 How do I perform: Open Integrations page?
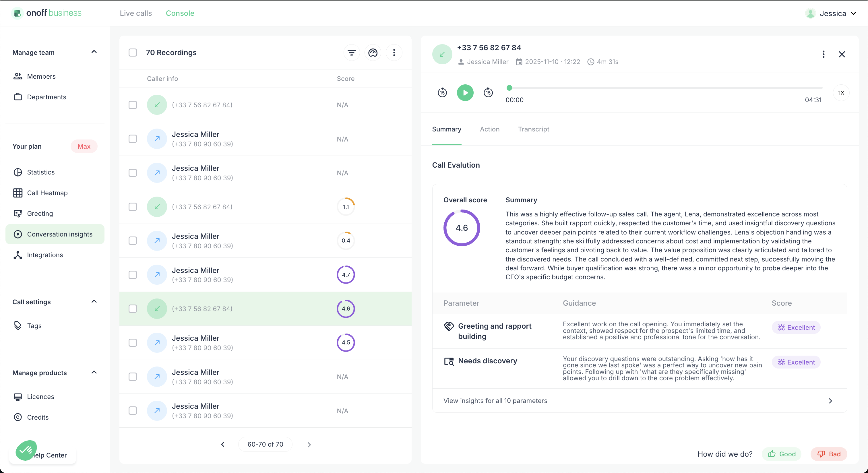tap(55, 255)
